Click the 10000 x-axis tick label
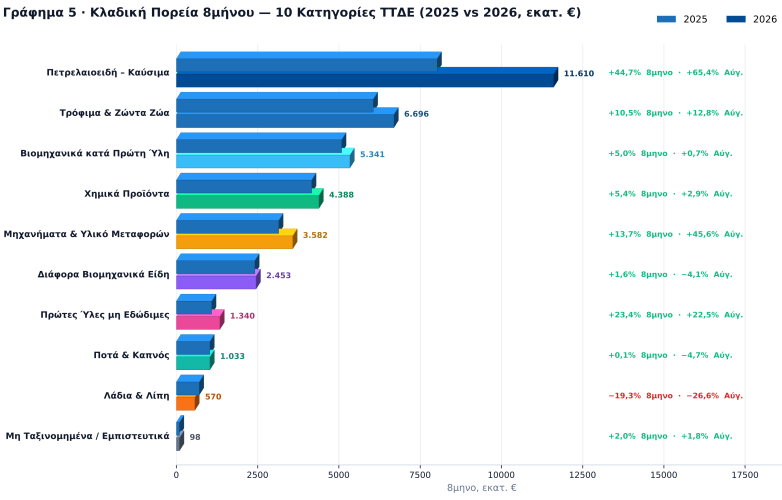The image size is (782, 500). pyautogui.click(x=501, y=475)
